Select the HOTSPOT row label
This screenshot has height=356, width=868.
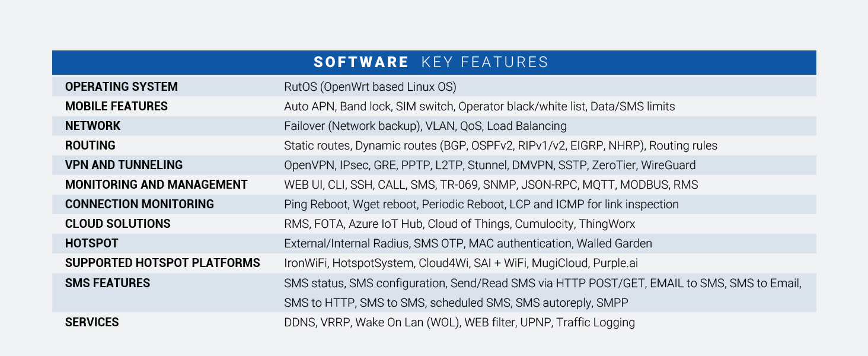(91, 243)
